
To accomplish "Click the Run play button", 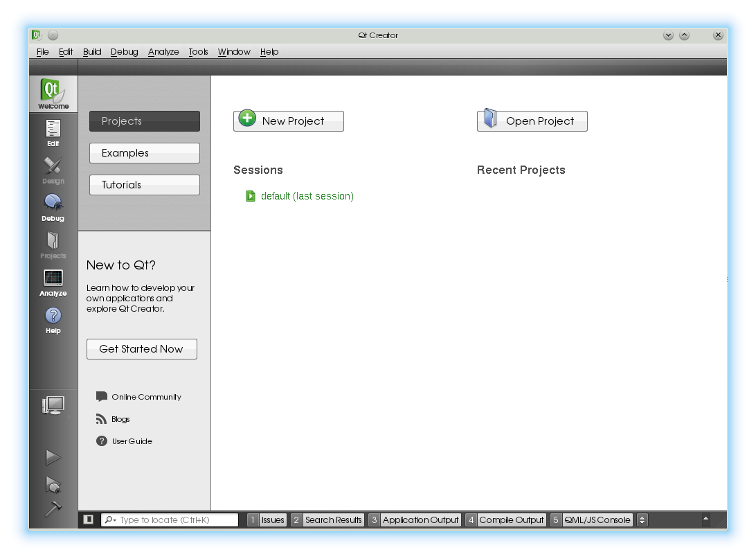I will tap(53, 457).
